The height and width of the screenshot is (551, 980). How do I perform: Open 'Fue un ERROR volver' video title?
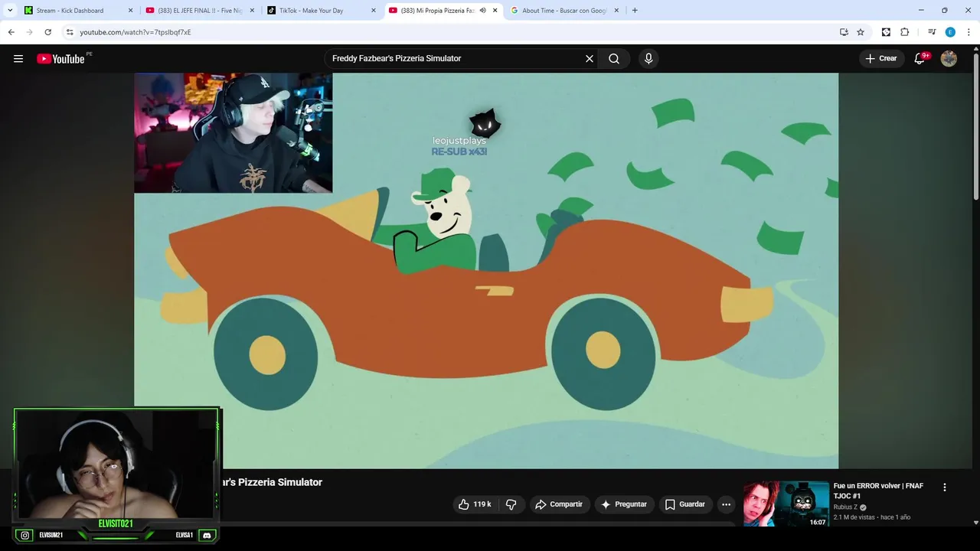click(x=878, y=491)
